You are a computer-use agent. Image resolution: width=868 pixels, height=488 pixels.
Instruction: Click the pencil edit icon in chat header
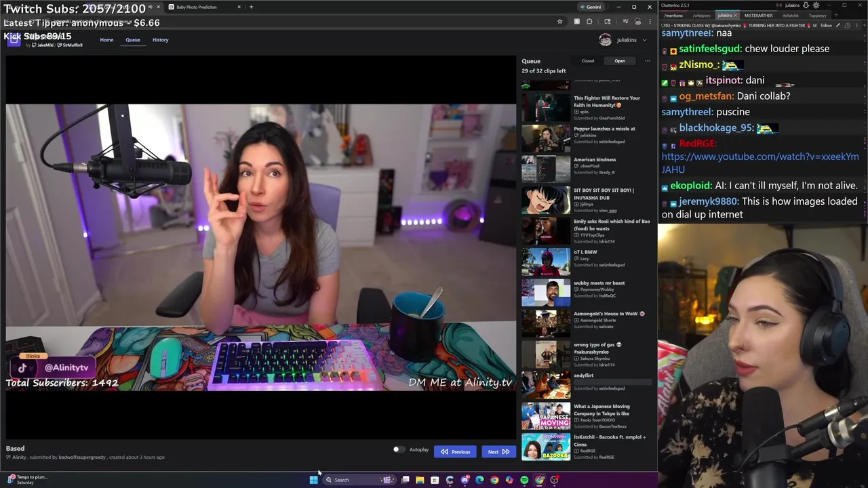click(x=838, y=26)
